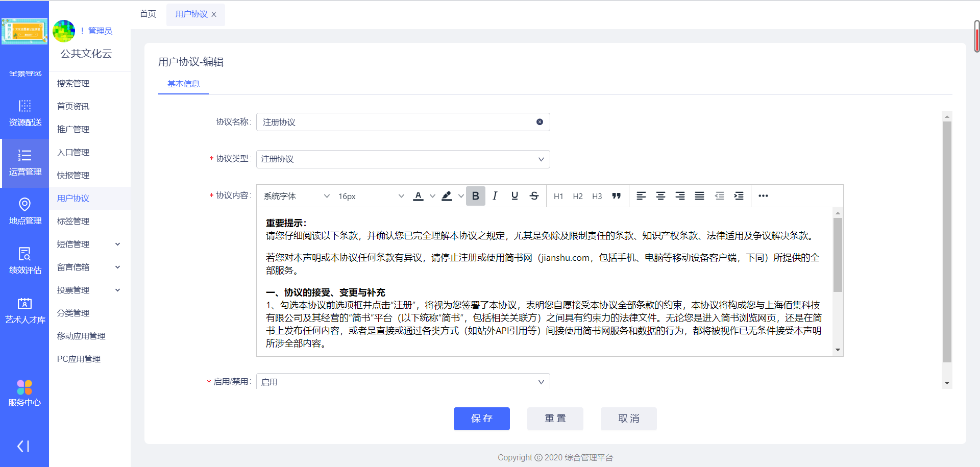Decrease indent of the paragraph
980x467 pixels.
719,196
